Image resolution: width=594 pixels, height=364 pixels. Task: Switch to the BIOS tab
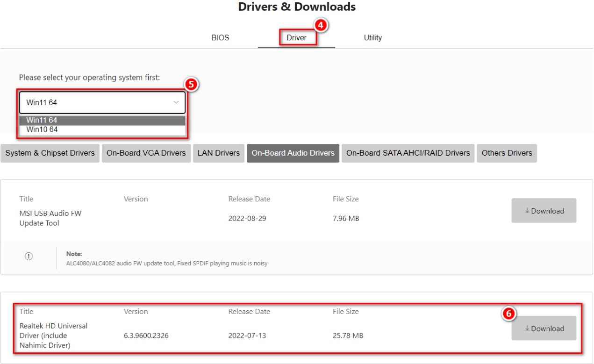tap(220, 38)
